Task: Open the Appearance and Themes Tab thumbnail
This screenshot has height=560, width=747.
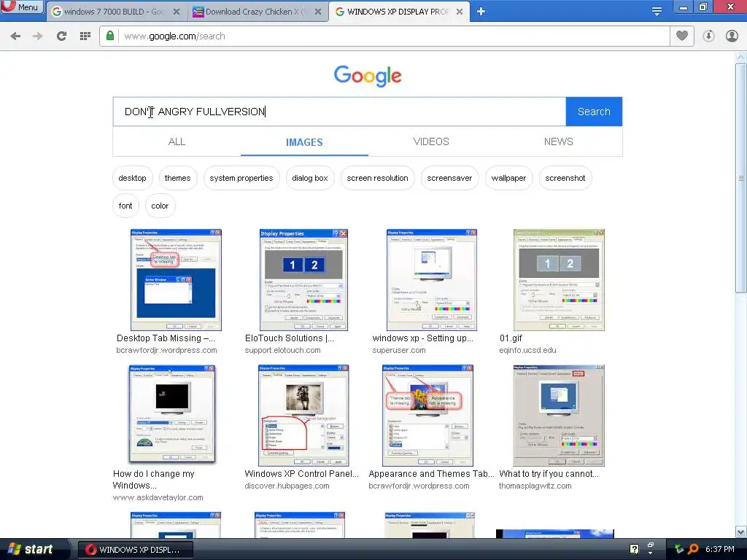Action: pos(427,415)
